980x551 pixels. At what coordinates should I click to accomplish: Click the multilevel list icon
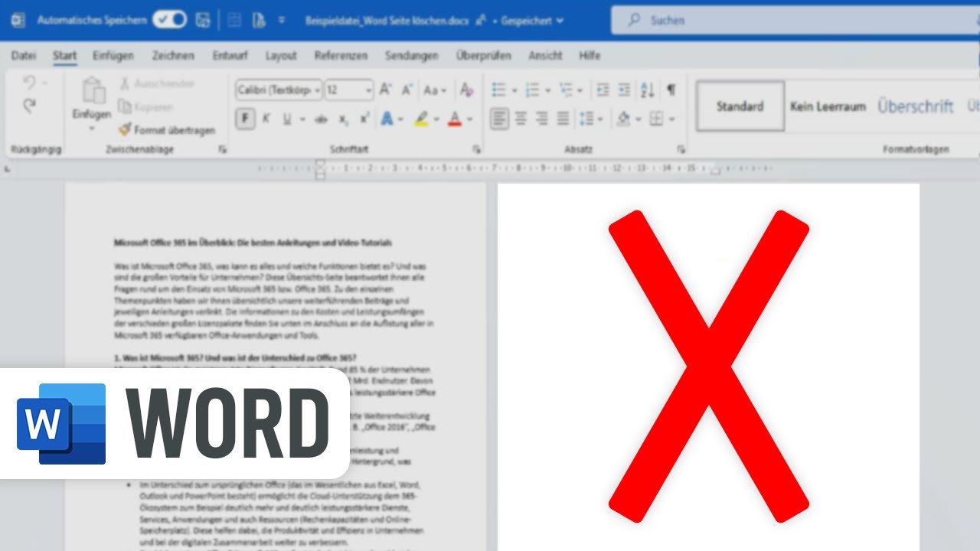[x=567, y=90]
